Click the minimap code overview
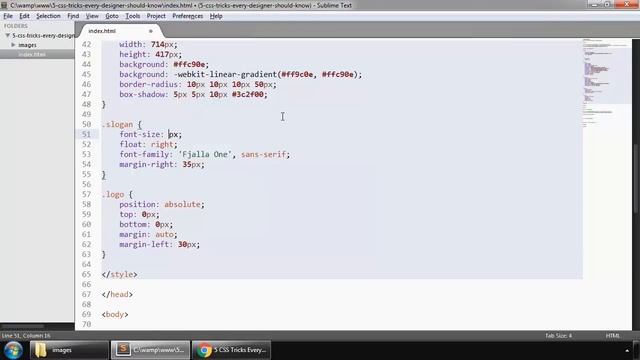This screenshot has height=360, width=640. 607,82
